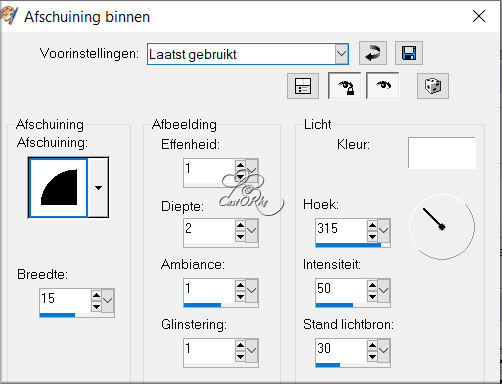Increase Stand lichtbron with up arrow
This screenshot has height=384, width=502.
[x=372, y=345]
